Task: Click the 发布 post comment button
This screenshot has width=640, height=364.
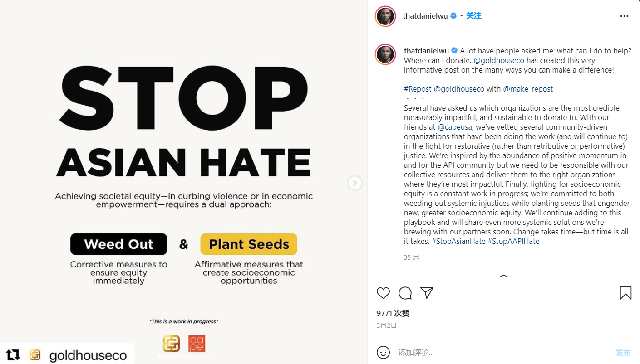Action: point(623,353)
